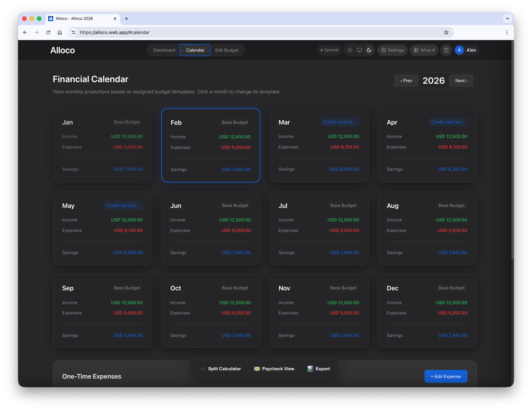Click the Synced status indicator
The image size is (532, 411).
pos(329,50)
